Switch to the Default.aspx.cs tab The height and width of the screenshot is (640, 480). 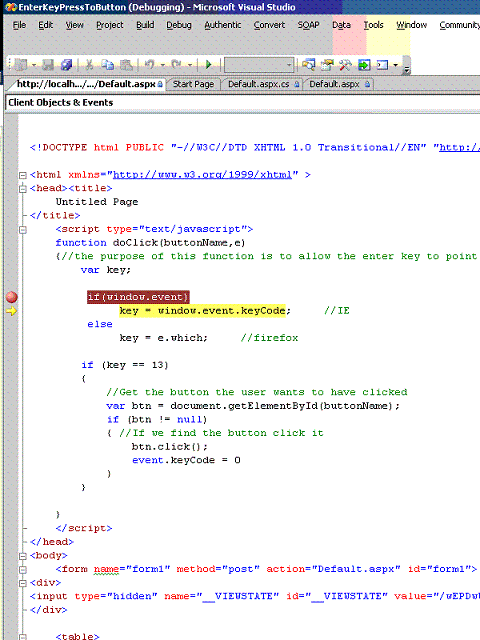tap(262, 84)
